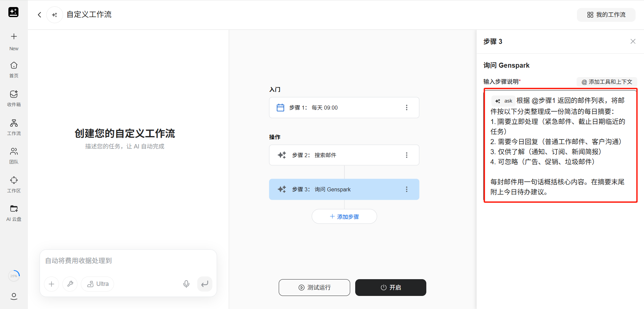
Task: Open the user profile icon at bottom
Action: tap(14, 296)
